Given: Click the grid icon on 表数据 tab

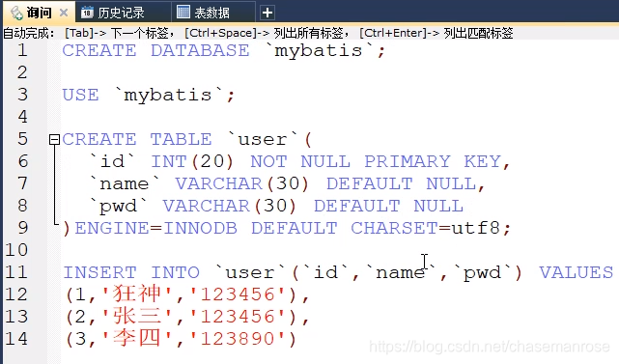Looking at the screenshot, I should click(183, 13).
